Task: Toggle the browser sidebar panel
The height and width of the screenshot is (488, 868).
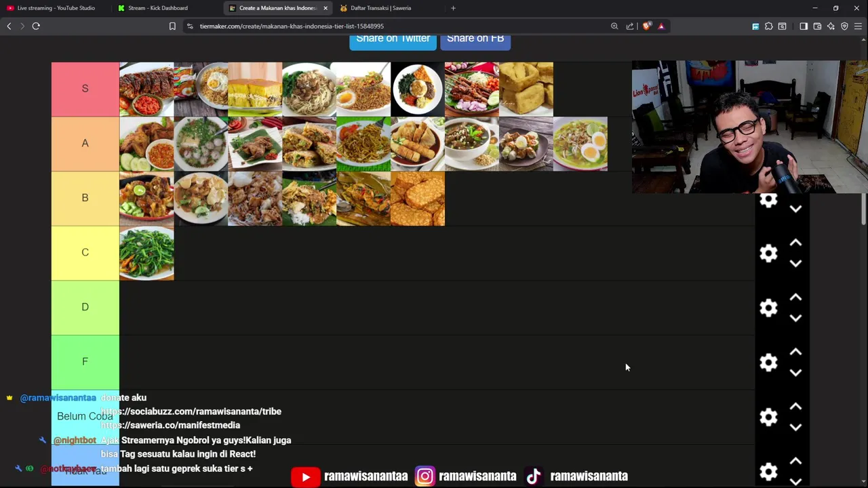Action: click(x=804, y=26)
